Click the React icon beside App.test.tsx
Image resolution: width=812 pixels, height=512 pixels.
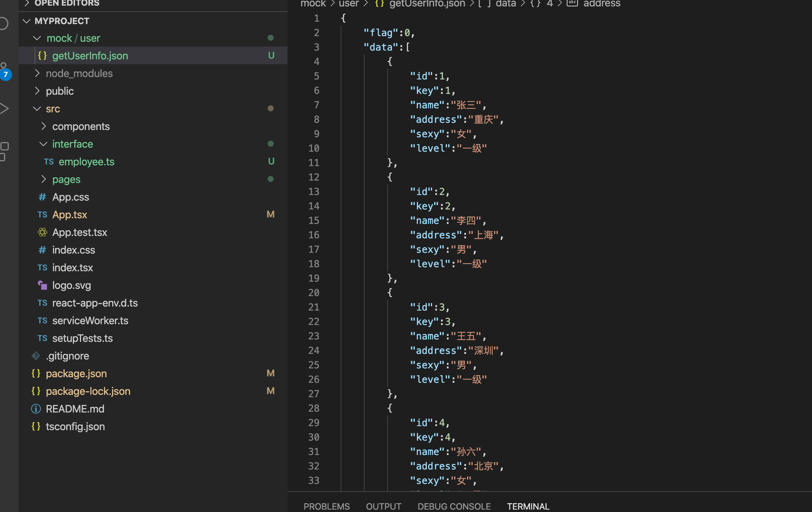42,232
